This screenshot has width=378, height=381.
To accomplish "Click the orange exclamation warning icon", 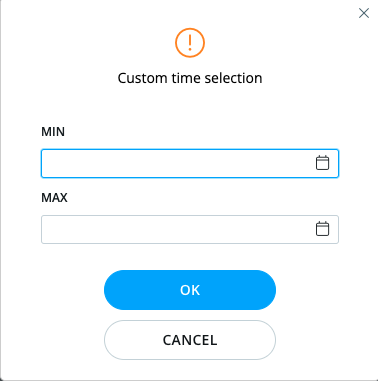I will coord(190,43).
